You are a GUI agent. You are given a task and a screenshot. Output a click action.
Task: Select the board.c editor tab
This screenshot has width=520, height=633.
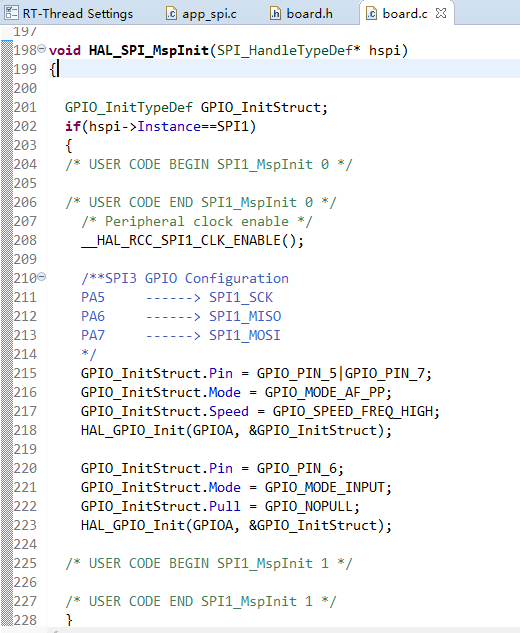405,13
